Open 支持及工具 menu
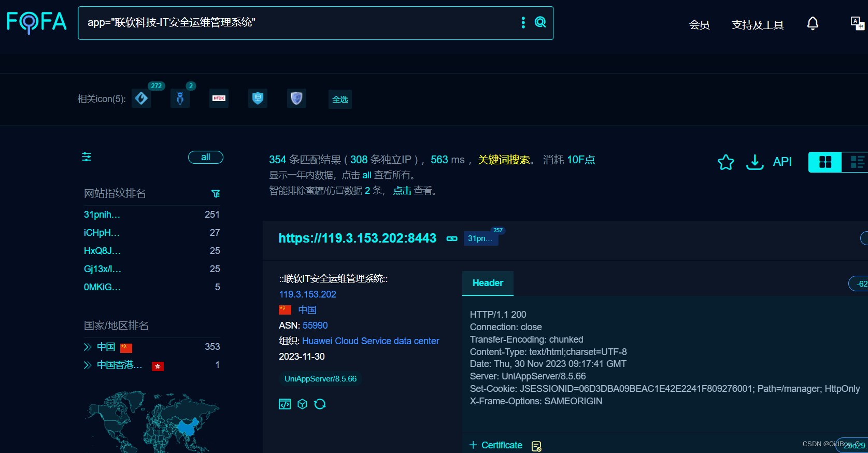The image size is (868, 453). point(757,24)
